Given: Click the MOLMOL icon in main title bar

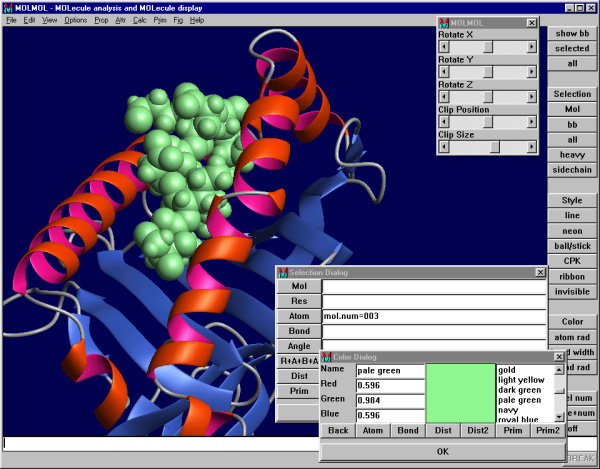Looking at the screenshot, I should point(8,7).
